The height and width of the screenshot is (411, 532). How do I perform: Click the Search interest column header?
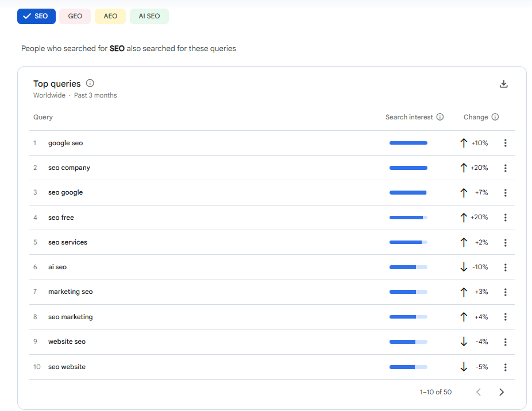[x=409, y=117]
